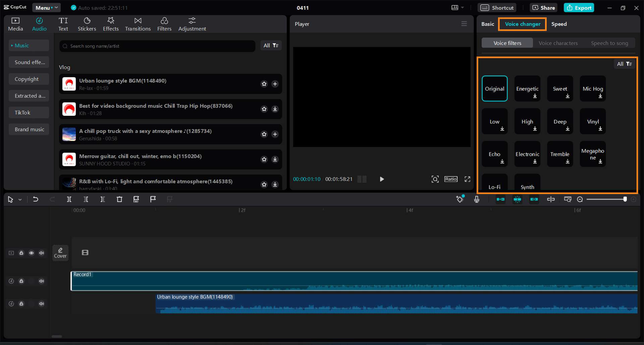
Task: Split clip at playhead
Action: click(x=69, y=199)
